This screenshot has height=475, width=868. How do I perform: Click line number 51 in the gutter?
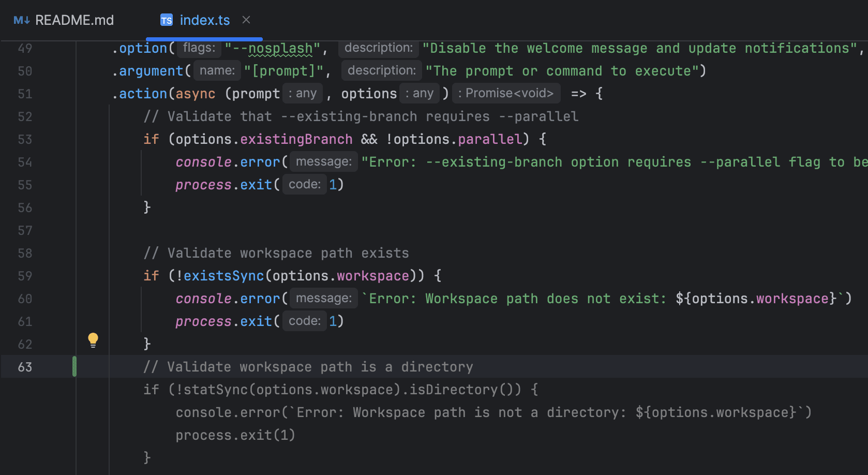point(25,94)
